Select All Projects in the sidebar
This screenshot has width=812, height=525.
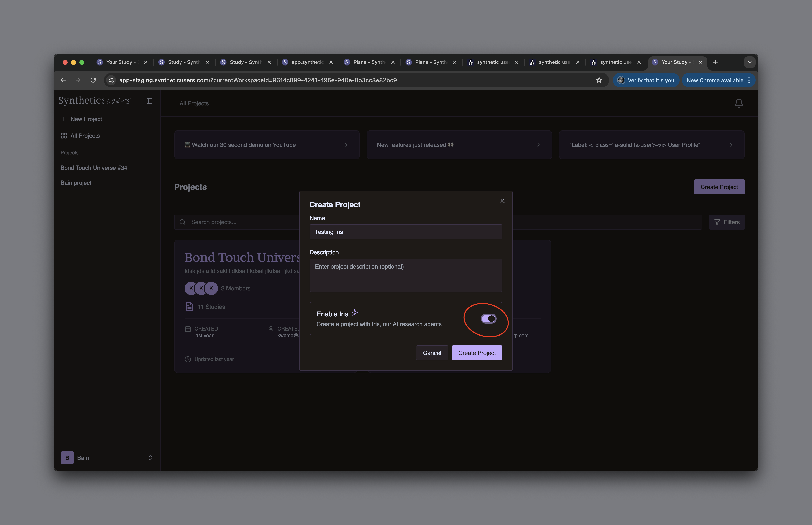85,136
